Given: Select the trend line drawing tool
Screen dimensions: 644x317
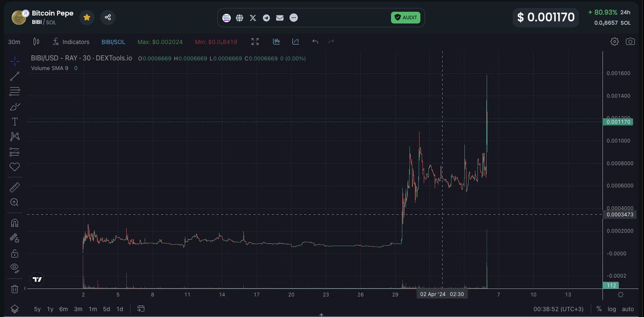Looking at the screenshot, I should [14, 76].
